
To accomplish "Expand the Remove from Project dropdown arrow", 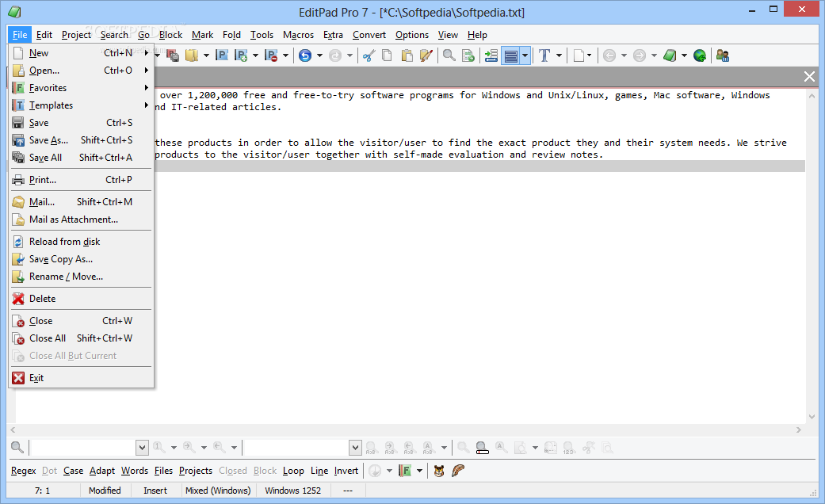I will (x=285, y=55).
